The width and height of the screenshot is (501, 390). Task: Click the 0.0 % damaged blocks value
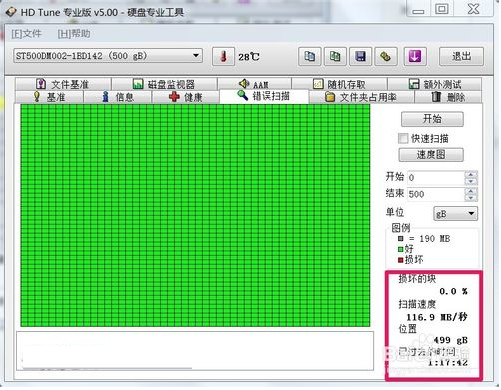pyautogui.click(x=453, y=291)
